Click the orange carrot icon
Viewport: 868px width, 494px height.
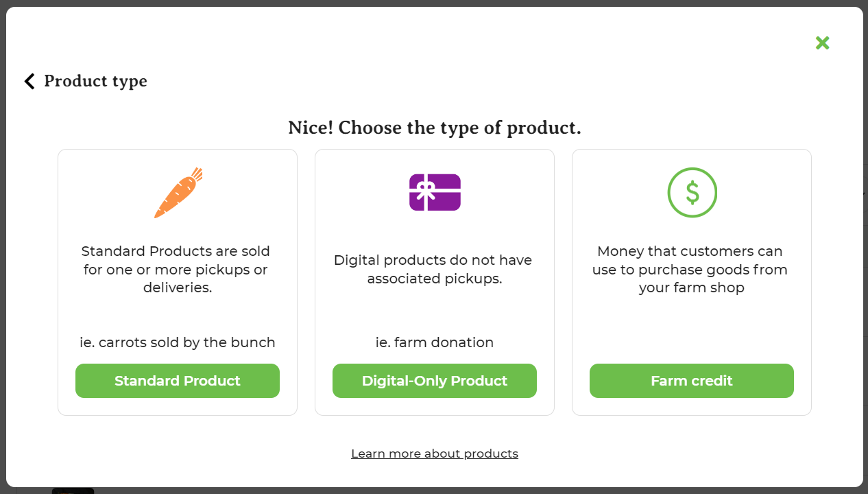coord(178,193)
